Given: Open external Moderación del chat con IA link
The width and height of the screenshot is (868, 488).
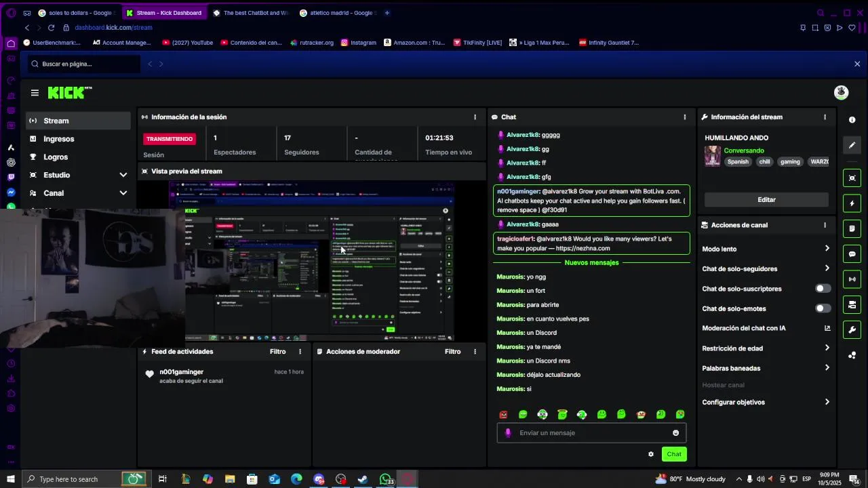Looking at the screenshot, I should tap(827, 328).
